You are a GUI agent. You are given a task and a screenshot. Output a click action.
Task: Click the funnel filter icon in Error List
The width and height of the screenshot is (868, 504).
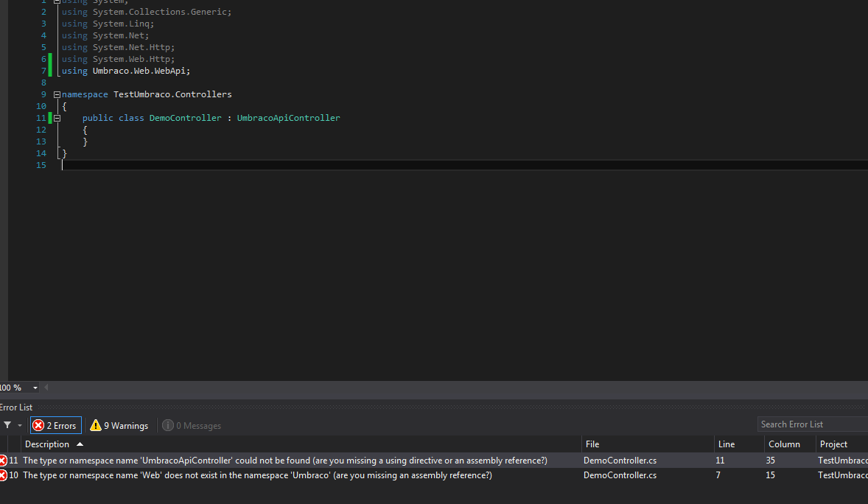pyautogui.click(x=7, y=425)
